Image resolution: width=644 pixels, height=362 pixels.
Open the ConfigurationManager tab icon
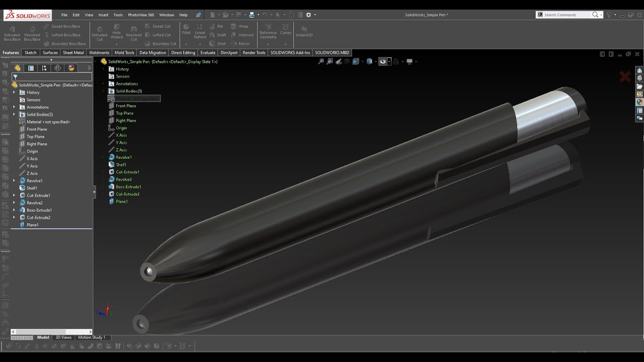pyautogui.click(x=44, y=68)
